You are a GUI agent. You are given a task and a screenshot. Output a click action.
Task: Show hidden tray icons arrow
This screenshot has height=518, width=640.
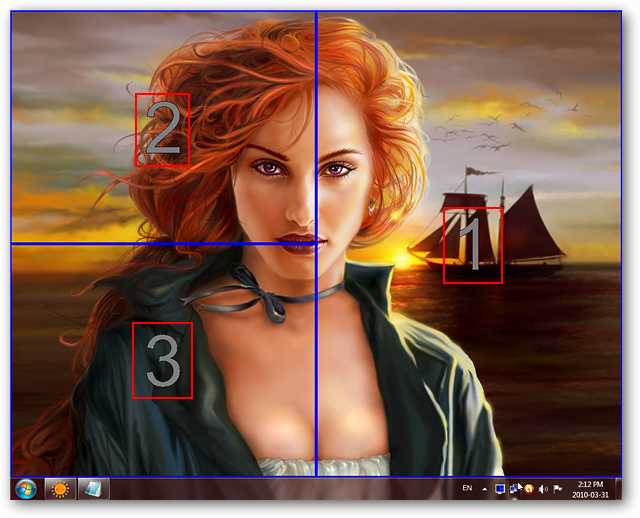pos(484,489)
